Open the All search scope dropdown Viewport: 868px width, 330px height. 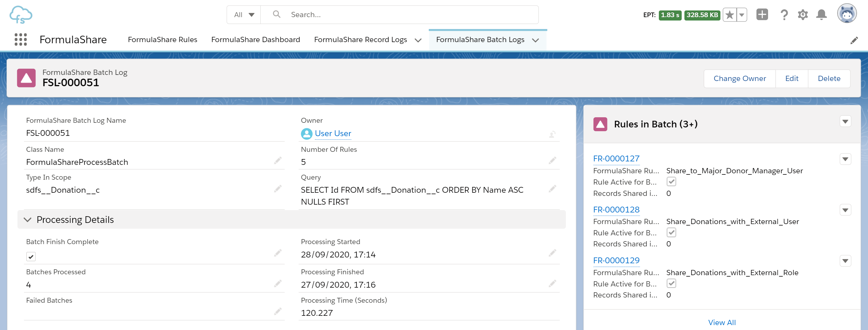[x=244, y=15]
